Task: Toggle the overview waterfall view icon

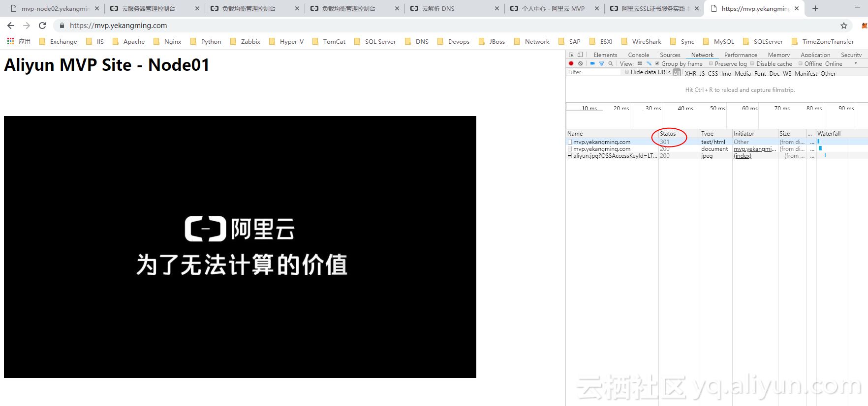Action: 649,63
